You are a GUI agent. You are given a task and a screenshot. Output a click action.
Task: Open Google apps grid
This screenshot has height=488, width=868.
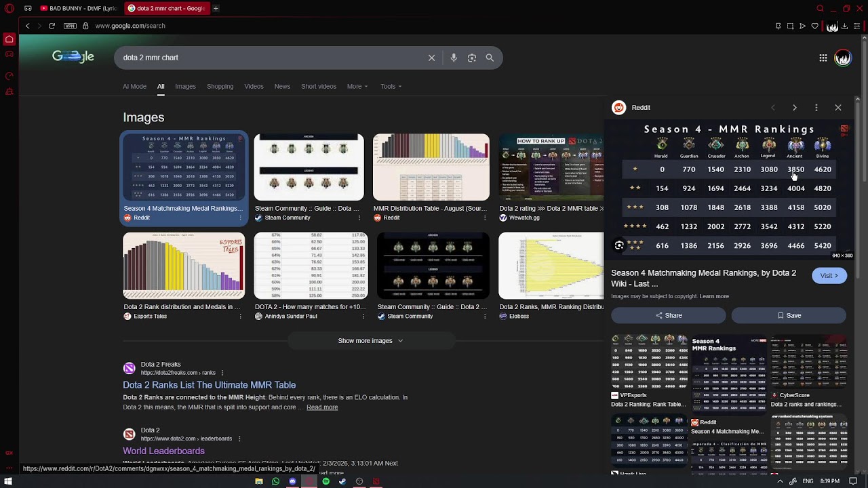pos(823,58)
